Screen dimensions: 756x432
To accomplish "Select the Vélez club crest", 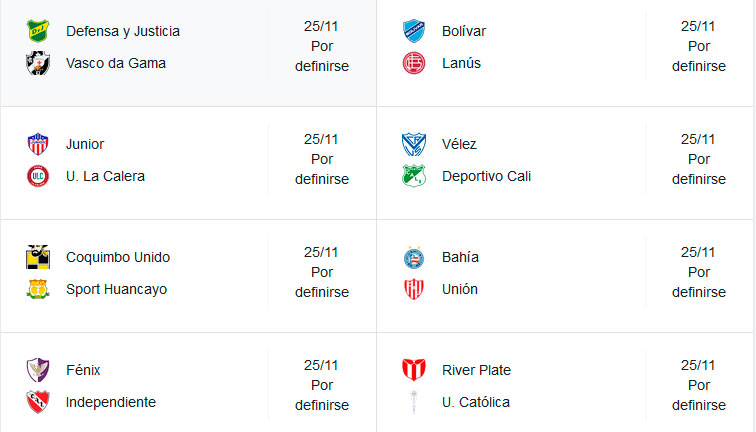I will point(414,144).
